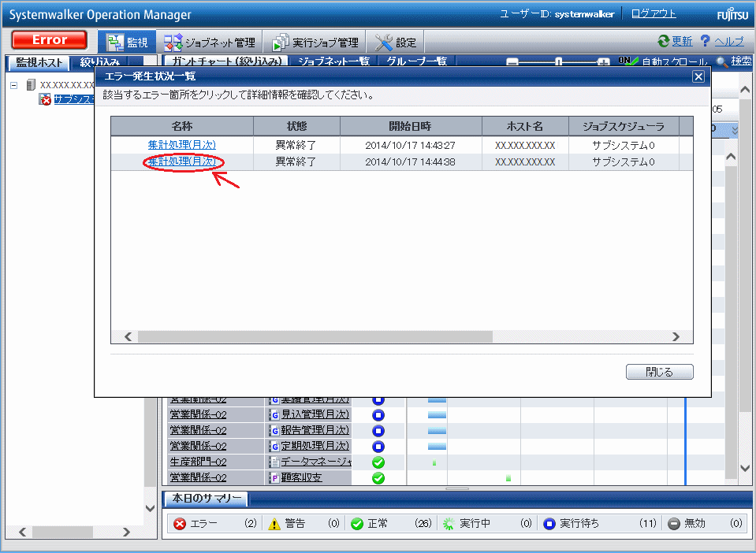Open 集計処理(月次) link started at 14:43:27
Screen dimensions: 756x553
click(x=182, y=145)
